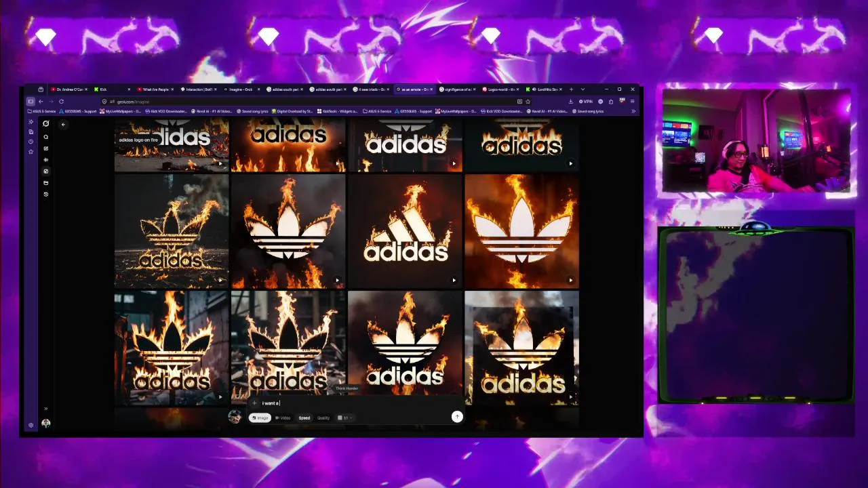Switch to the Interaction tab

pos(198,89)
